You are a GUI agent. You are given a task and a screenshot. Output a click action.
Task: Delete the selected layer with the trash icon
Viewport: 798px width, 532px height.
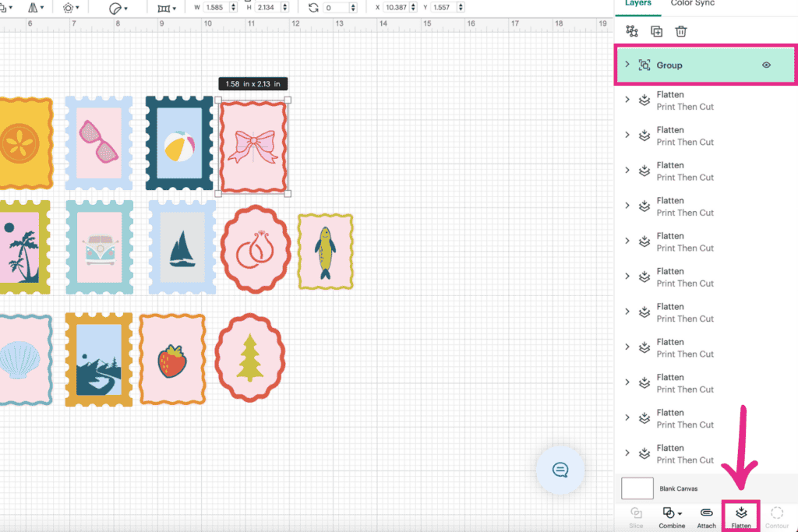pos(681,31)
